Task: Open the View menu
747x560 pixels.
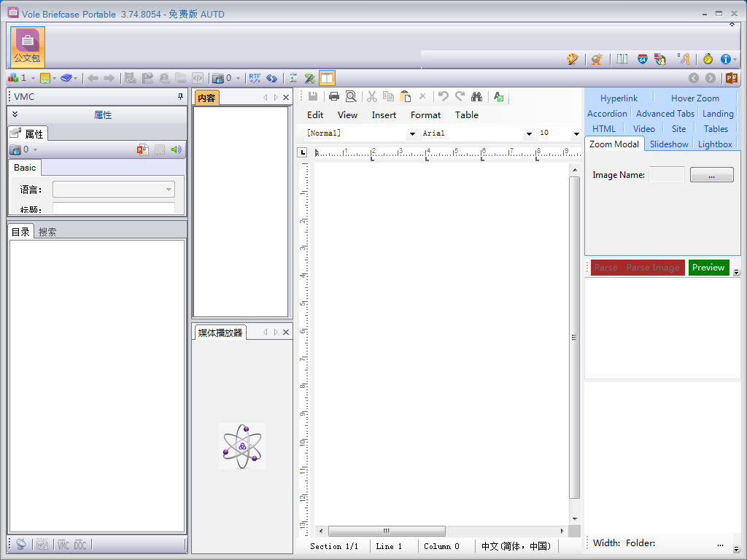Action: coord(347,114)
